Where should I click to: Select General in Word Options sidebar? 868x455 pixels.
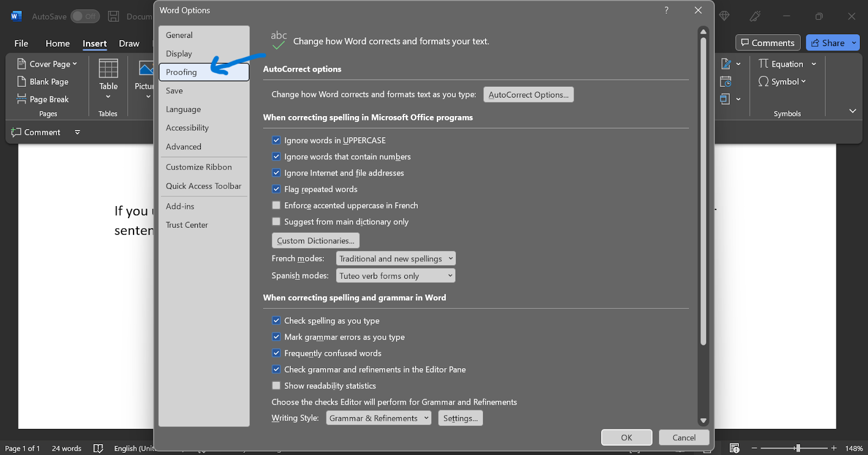point(204,35)
